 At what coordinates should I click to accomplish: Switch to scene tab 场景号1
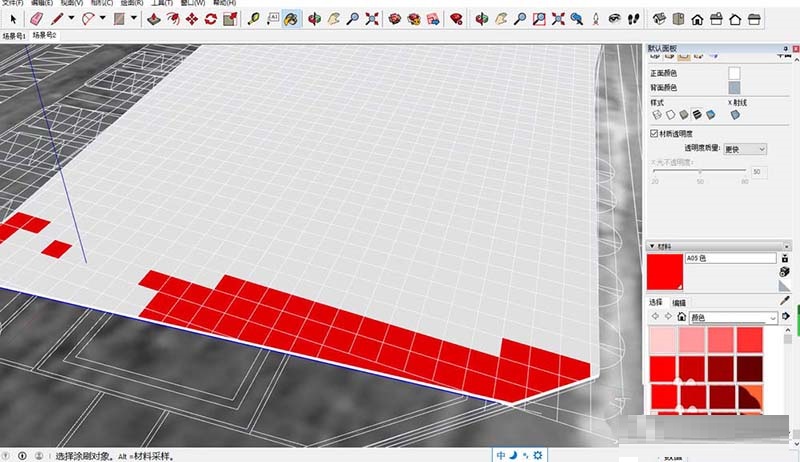click(14, 36)
